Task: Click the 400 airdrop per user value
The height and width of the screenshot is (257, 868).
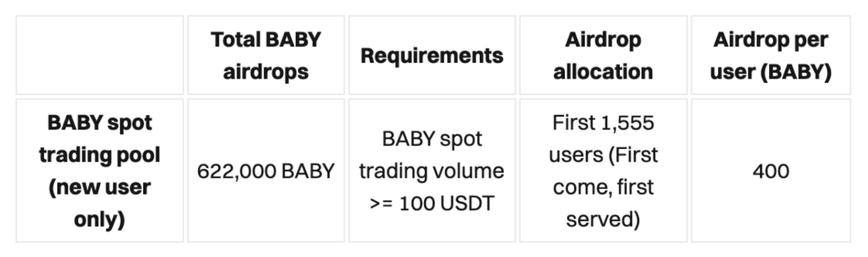Action: coord(771,171)
